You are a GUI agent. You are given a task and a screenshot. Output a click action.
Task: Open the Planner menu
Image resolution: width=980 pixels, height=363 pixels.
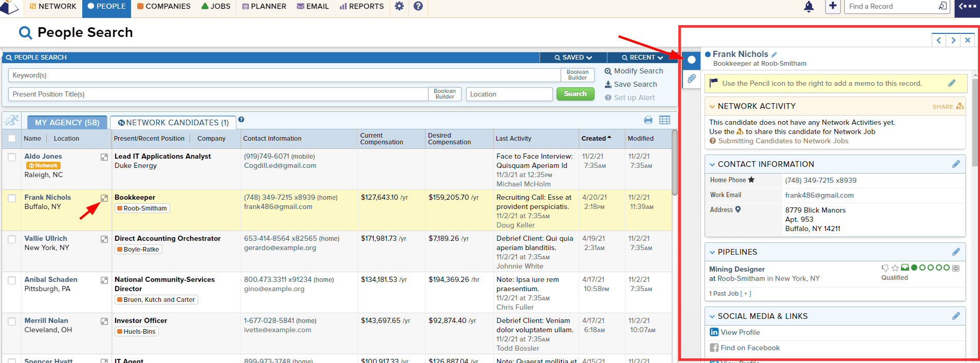point(264,6)
